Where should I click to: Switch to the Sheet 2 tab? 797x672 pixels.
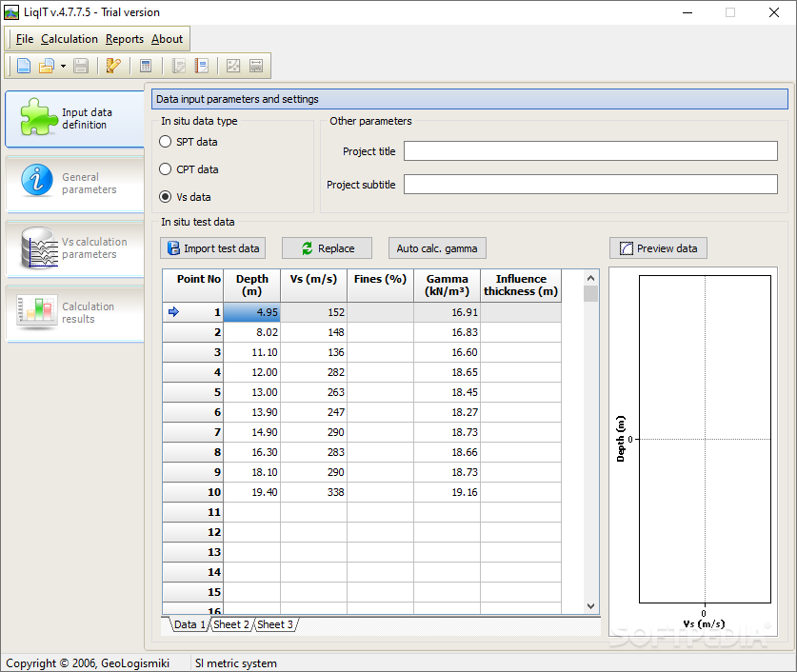[231, 624]
